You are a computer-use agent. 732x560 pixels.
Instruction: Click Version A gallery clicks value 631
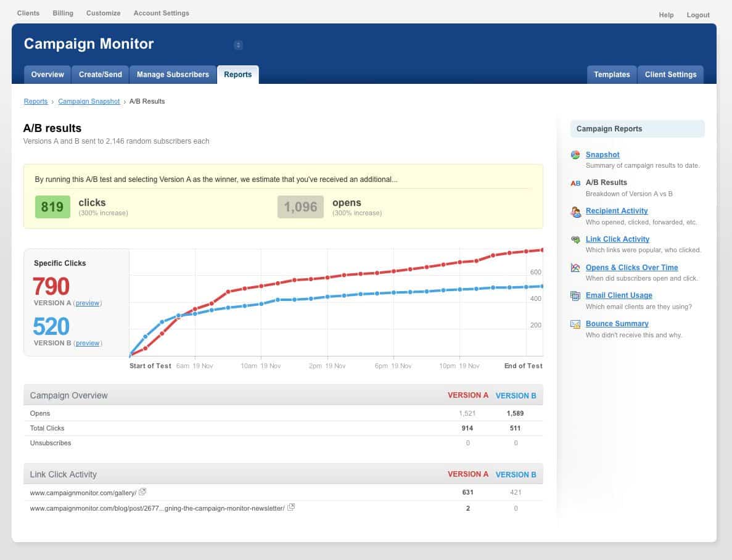(468, 492)
